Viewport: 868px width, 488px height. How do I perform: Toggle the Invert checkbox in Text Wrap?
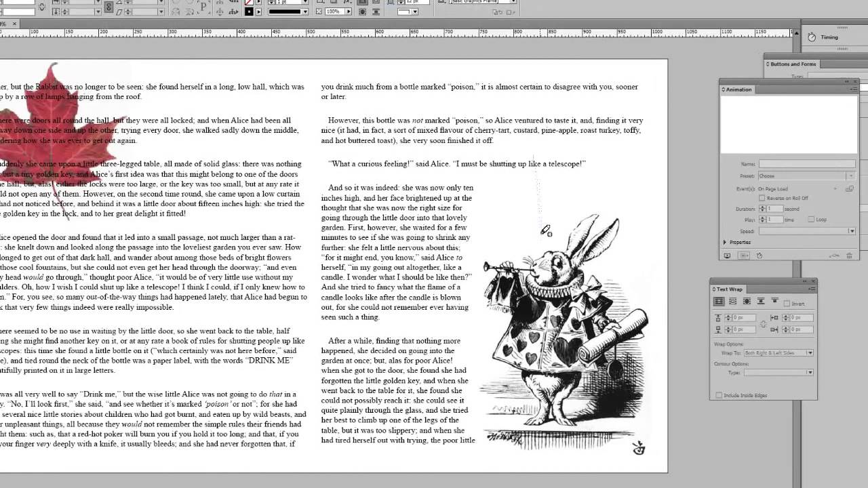click(787, 304)
